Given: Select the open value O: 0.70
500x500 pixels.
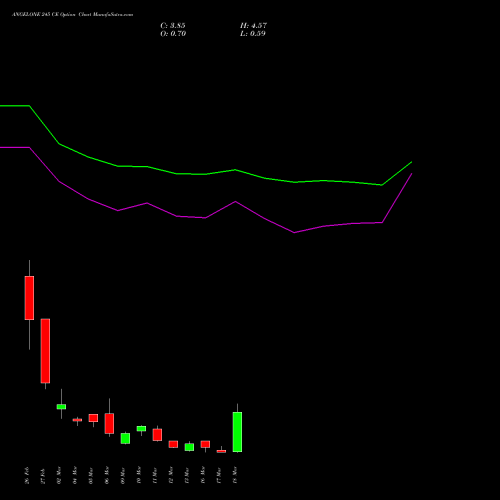Looking at the screenshot, I should (173, 34).
